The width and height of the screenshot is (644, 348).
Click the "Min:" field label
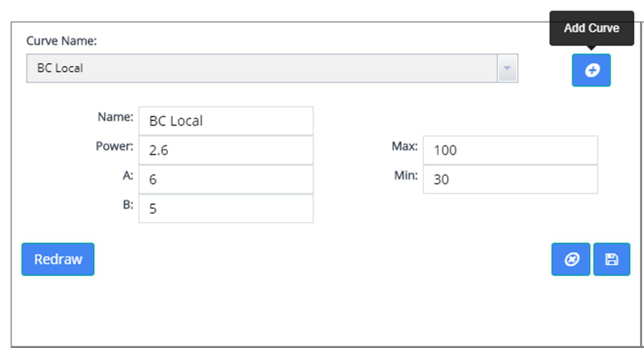click(406, 175)
